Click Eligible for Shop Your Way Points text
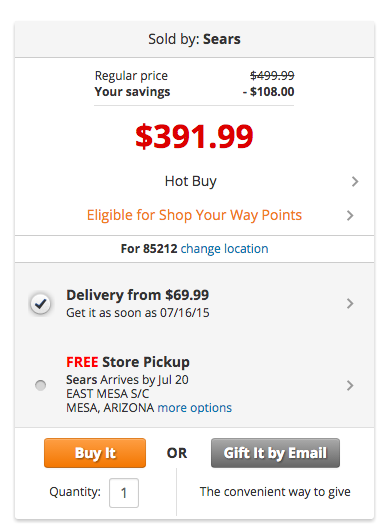Screen dimensions: 387x531 (194, 215)
